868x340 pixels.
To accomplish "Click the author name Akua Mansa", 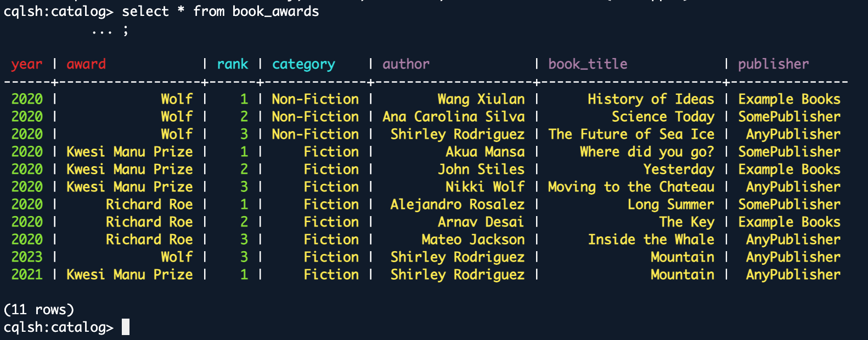I will (x=485, y=152).
